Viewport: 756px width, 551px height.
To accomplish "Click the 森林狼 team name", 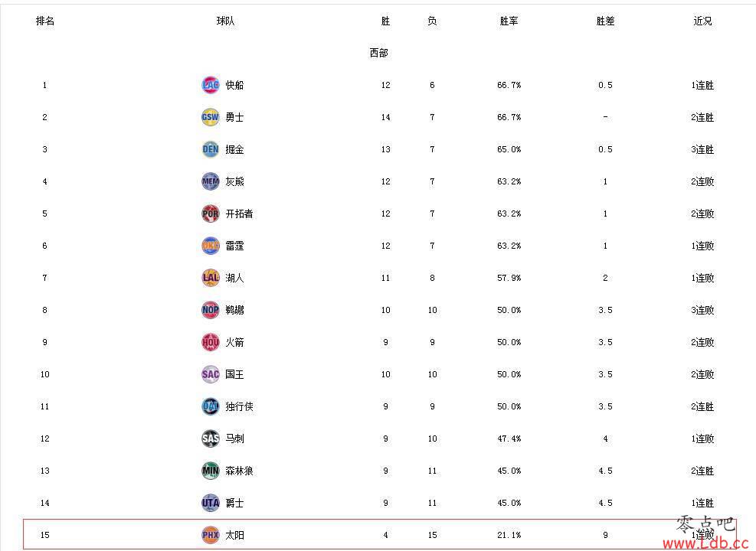I will [x=239, y=471].
